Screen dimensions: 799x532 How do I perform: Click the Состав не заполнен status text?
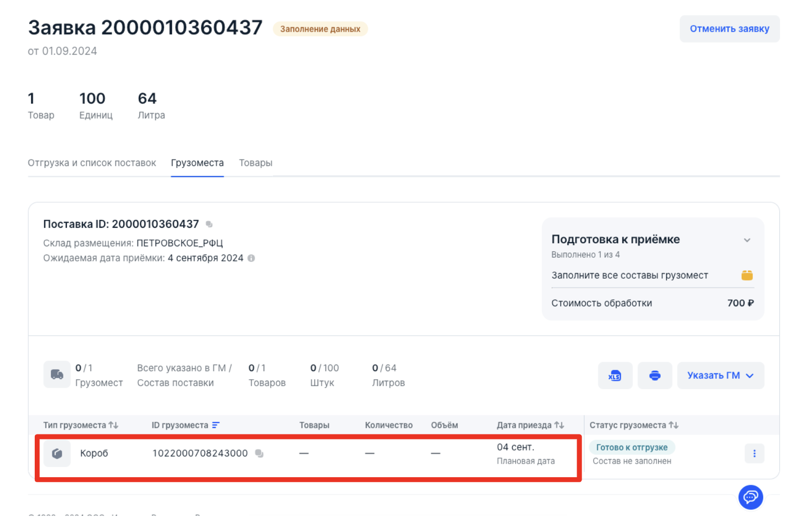tap(632, 461)
